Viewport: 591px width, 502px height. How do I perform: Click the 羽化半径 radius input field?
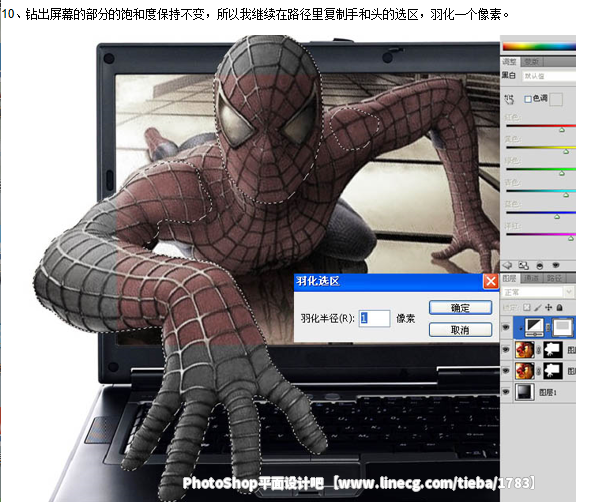[374, 318]
